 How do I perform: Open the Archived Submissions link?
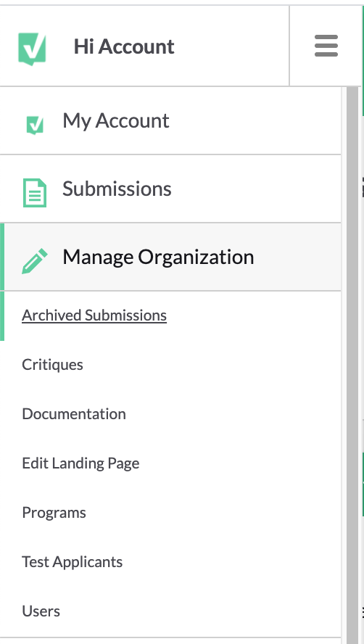pos(94,315)
